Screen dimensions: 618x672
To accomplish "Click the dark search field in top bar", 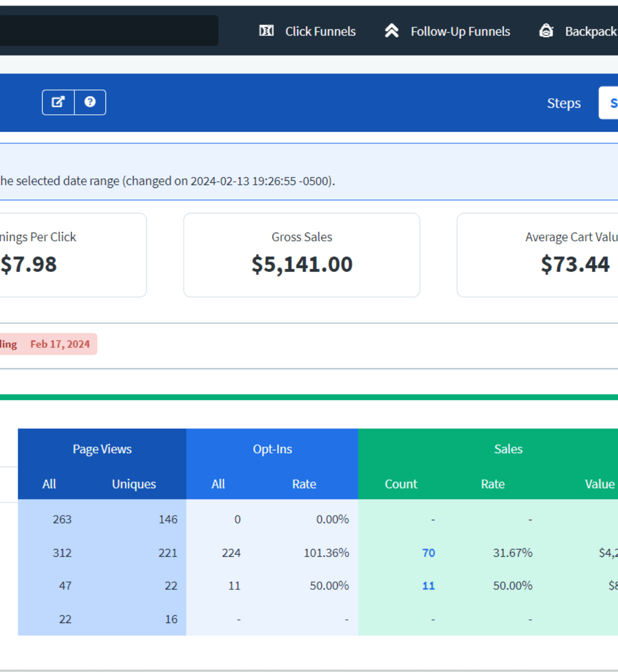I will click(109, 30).
